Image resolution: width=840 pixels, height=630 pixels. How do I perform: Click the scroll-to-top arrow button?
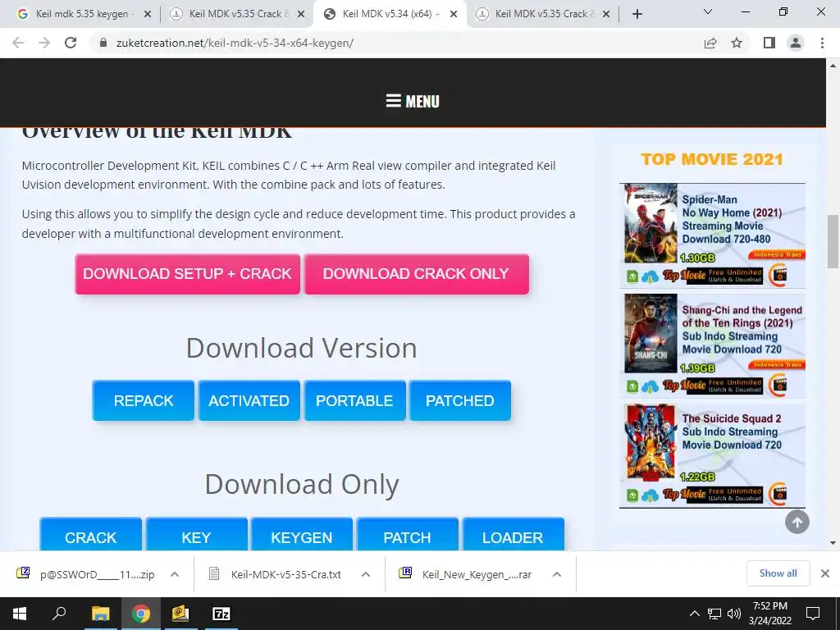(x=797, y=522)
